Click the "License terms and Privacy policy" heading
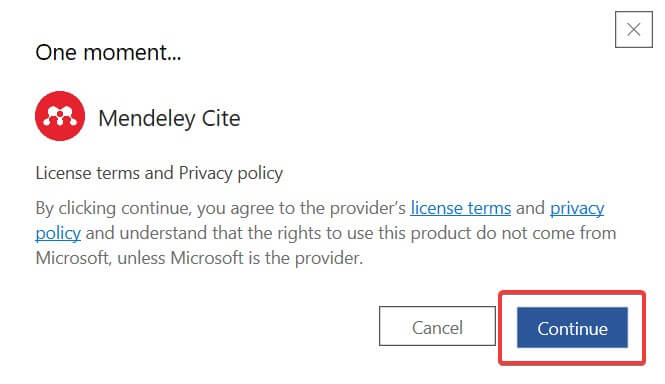 click(159, 173)
